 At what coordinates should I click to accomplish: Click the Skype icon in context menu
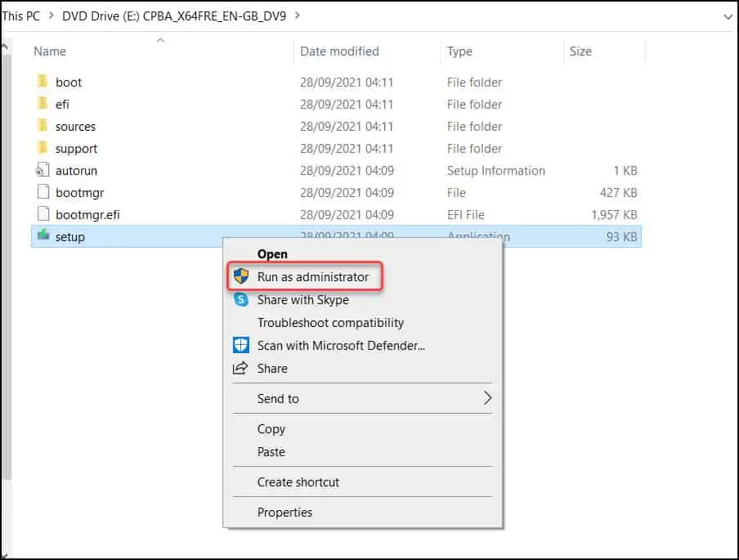click(241, 299)
